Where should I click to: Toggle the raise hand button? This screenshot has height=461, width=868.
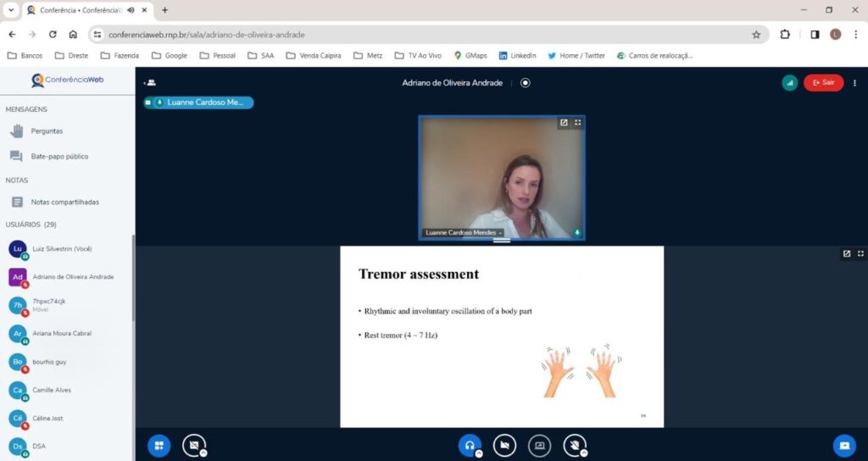575,445
